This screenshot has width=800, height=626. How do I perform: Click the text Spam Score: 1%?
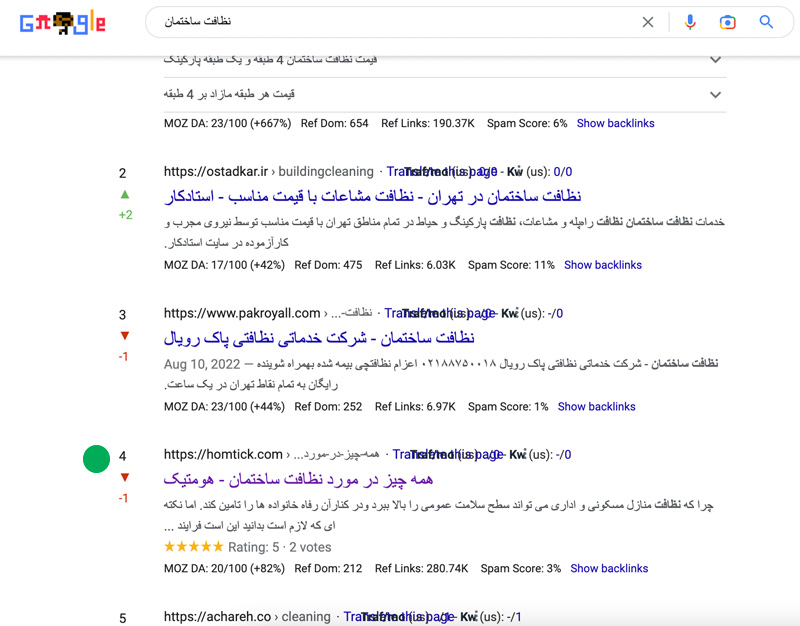click(508, 407)
